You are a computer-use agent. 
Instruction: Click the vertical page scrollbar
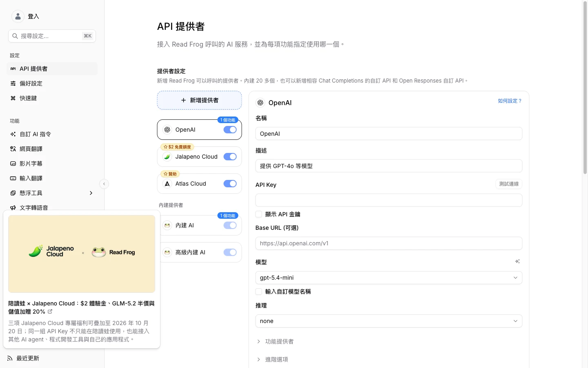tap(585, 88)
